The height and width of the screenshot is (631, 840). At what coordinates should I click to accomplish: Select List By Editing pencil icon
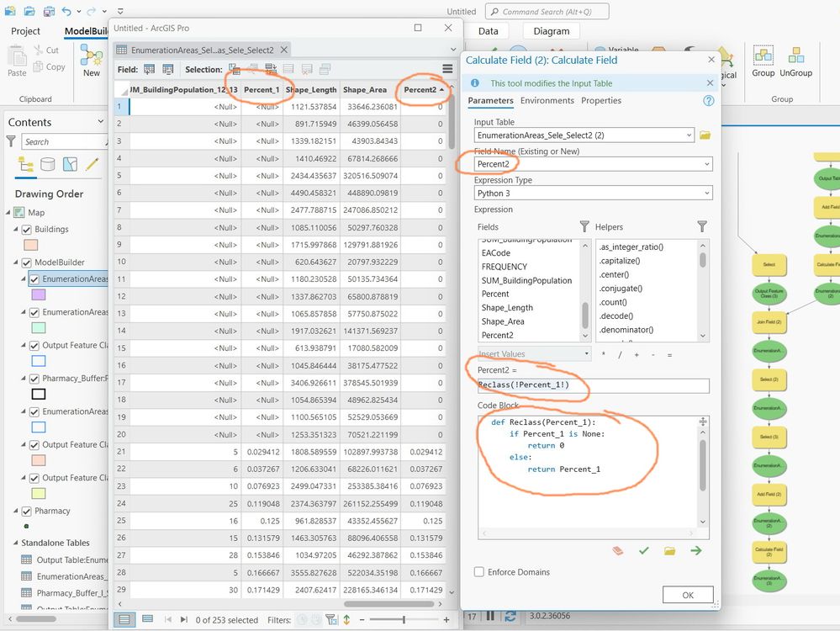(x=92, y=164)
